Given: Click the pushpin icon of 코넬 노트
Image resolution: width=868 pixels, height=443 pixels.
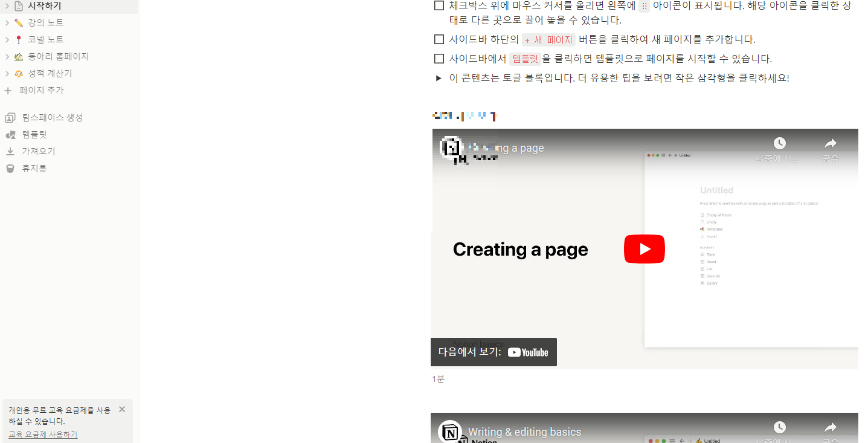Looking at the screenshot, I should click(19, 39).
